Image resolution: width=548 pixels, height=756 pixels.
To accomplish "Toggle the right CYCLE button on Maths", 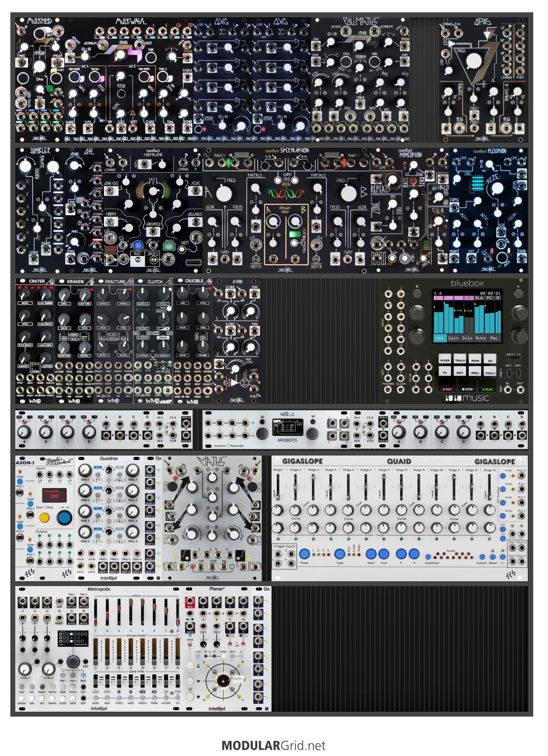I will coord(253,487).
